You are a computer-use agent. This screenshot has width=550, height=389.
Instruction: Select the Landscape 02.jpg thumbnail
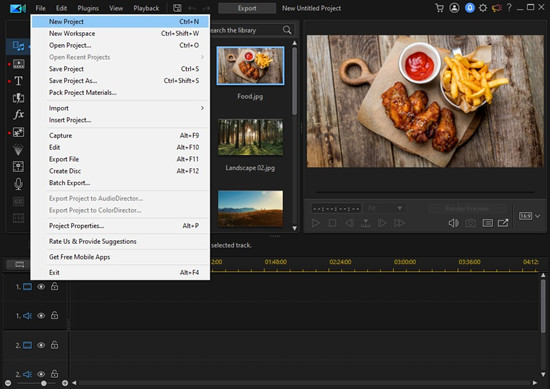[250, 137]
